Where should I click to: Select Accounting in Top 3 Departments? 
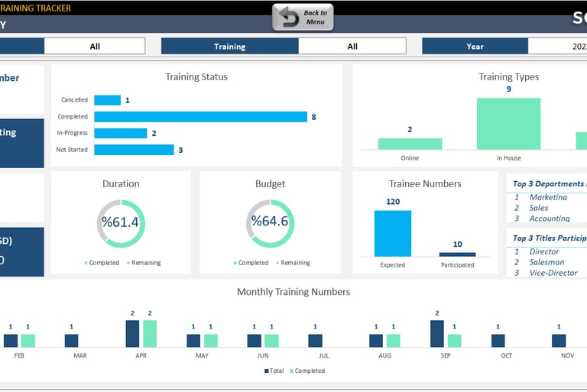pyautogui.click(x=550, y=219)
